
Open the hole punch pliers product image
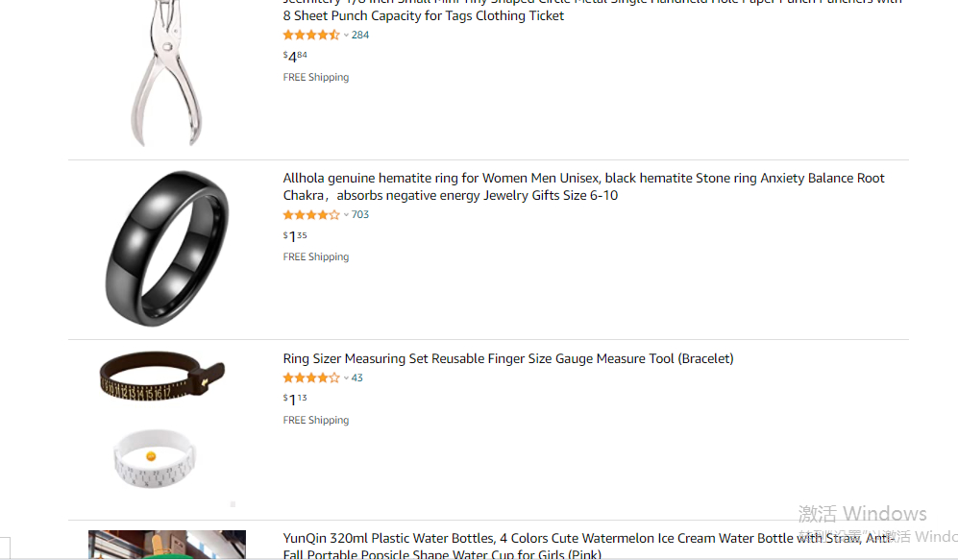pyautogui.click(x=166, y=72)
